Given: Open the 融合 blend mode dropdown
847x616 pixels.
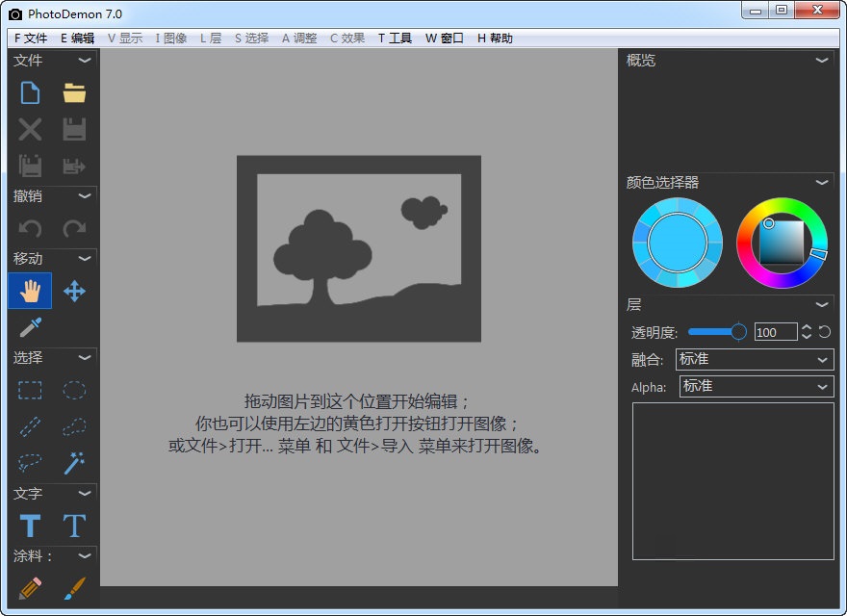Looking at the screenshot, I should pos(755,359).
